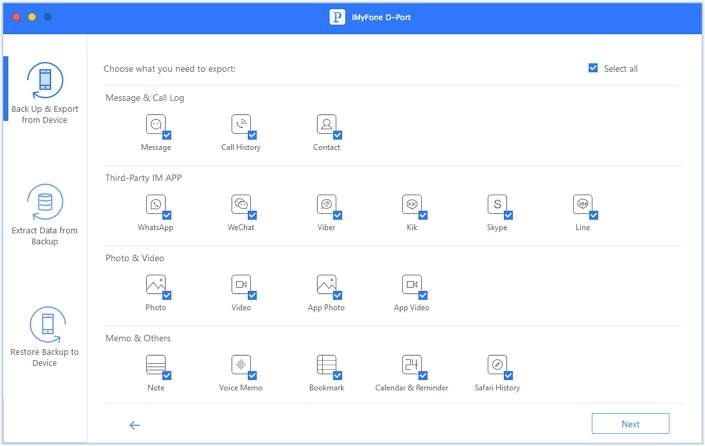This screenshot has height=446, width=705.
Task: Switch to Extract Data from Backup
Action: (45, 215)
